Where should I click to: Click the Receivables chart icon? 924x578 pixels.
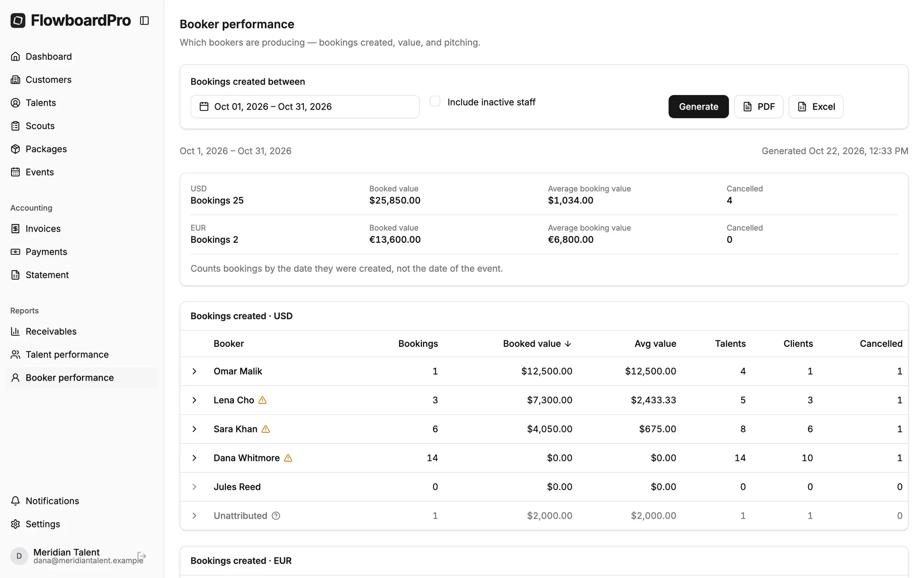tap(15, 332)
